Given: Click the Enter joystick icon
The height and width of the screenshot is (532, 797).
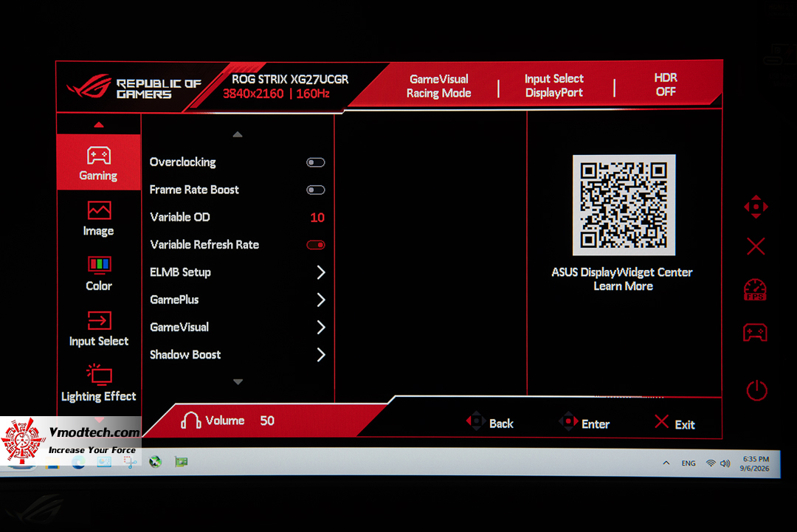Looking at the screenshot, I should click(x=568, y=422).
